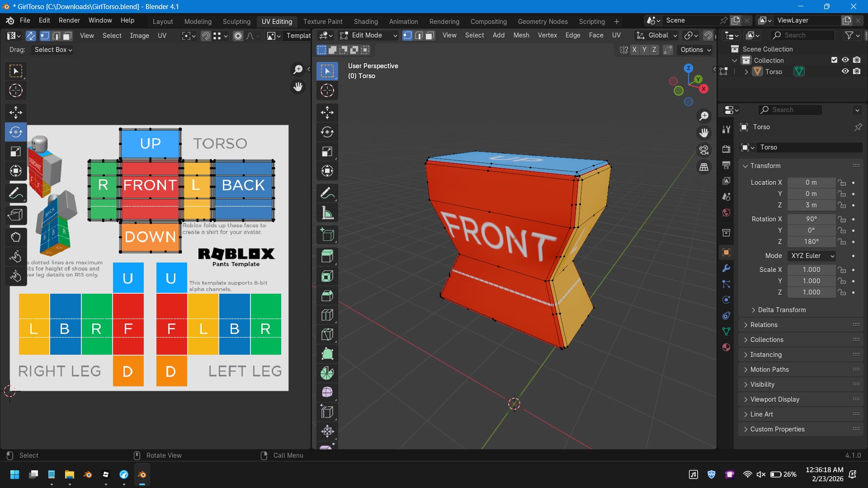Open the Mesh menu

521,35
